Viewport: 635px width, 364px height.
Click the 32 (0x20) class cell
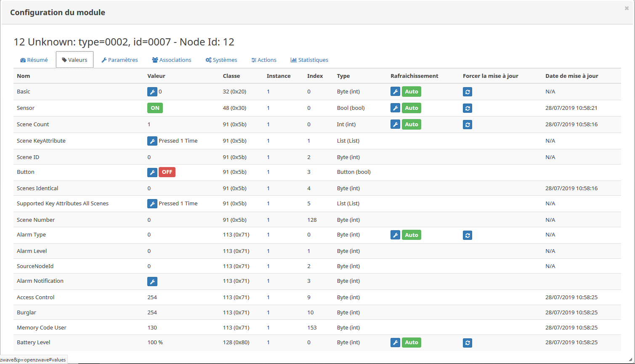tap(235, 92)
